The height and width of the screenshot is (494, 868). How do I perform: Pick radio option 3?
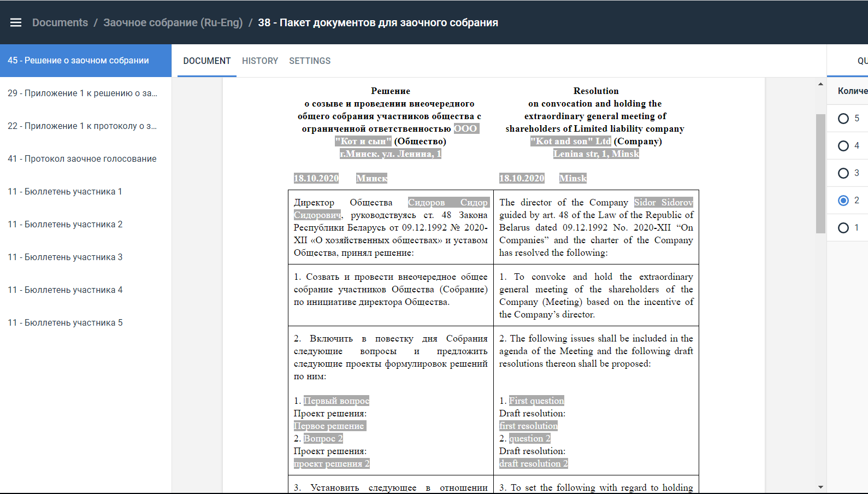843,173
